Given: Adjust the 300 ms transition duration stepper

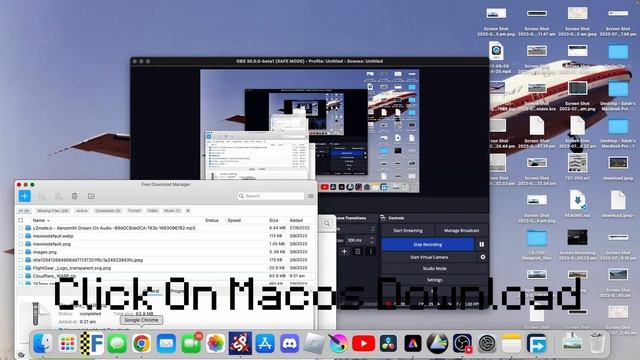Looking at the screenshot, I should (372, 240).
